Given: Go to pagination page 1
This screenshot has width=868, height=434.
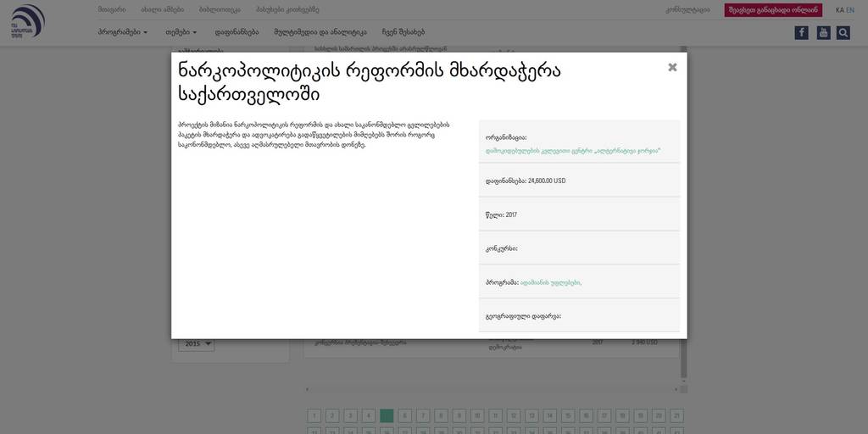Looking at the screenshot, I should pos(314,415).
